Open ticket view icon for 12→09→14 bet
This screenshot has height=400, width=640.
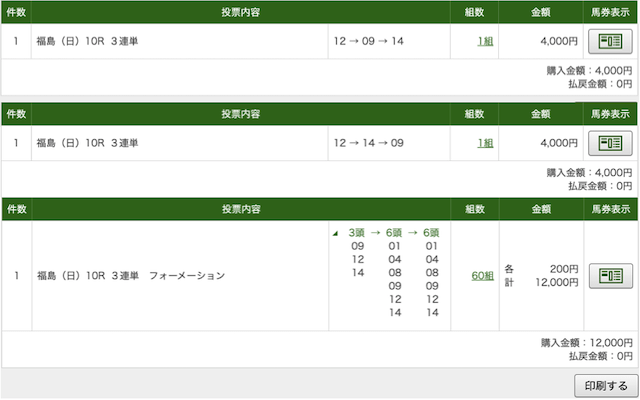(610, 41)
